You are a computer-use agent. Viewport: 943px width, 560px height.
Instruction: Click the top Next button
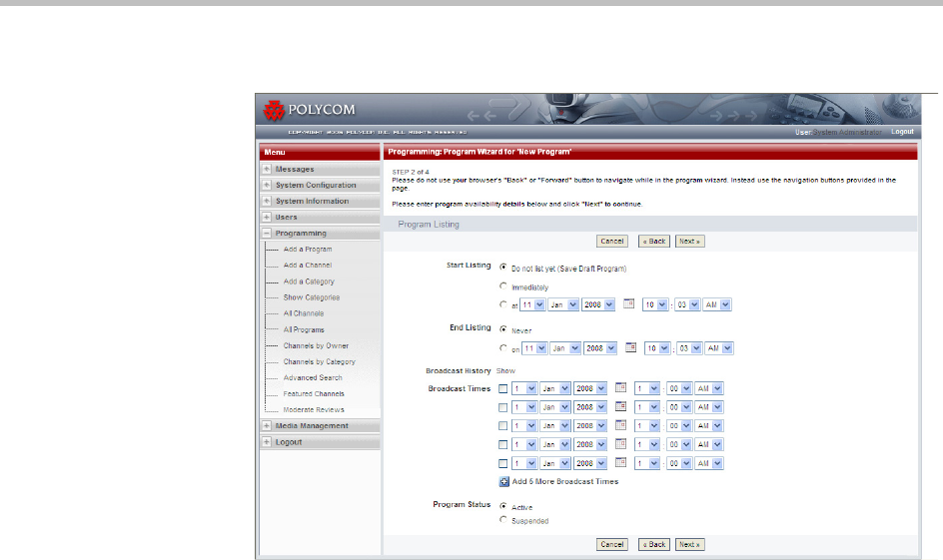pos(688,241)
